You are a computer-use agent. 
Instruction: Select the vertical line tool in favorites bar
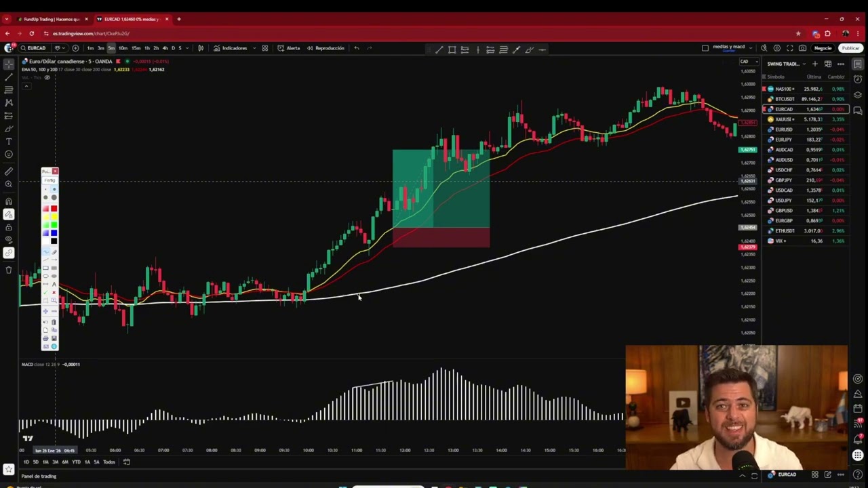pyautogui.click(x=478, y=49)
